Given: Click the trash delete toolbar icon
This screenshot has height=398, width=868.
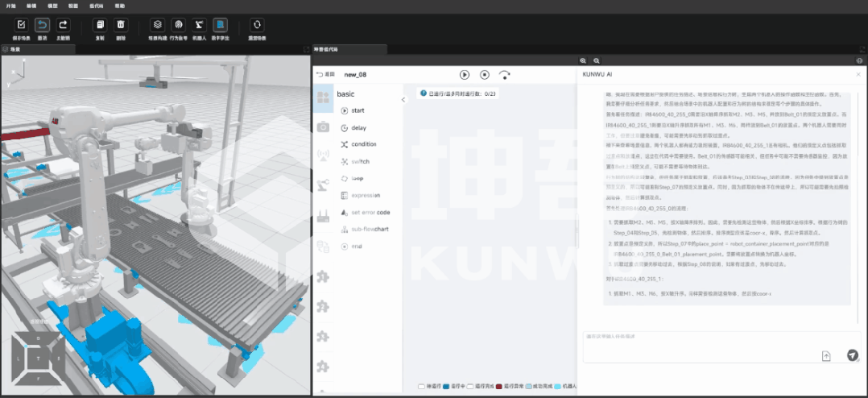Looking at the screenshot, I should point(121,25).
